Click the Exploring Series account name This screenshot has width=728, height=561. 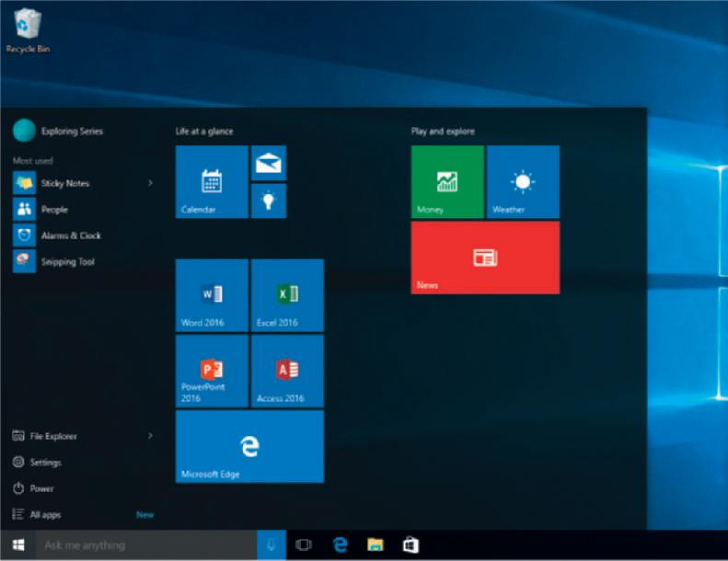(x=72, y=132)
